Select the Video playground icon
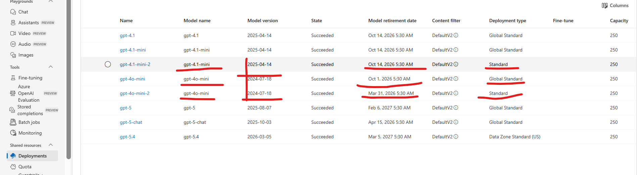 [x=13, y=33]
